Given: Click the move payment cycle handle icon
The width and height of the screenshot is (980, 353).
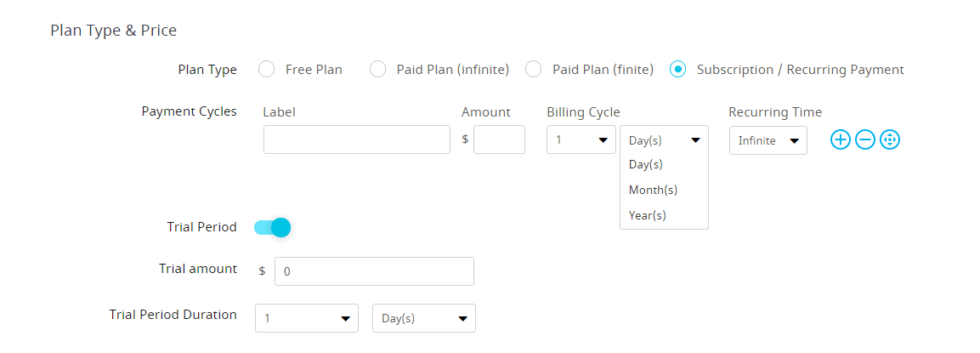Looking at the screenshot, I should coord(889,140).
